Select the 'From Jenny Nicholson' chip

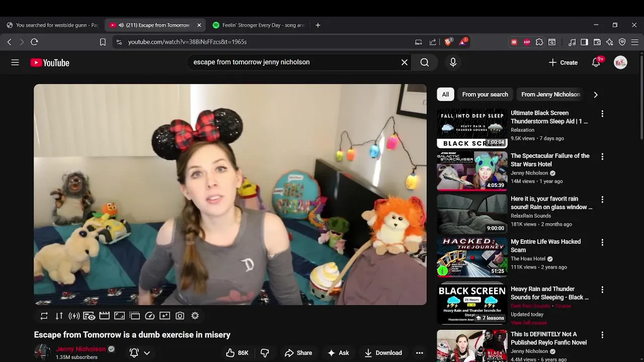(550, 95)
